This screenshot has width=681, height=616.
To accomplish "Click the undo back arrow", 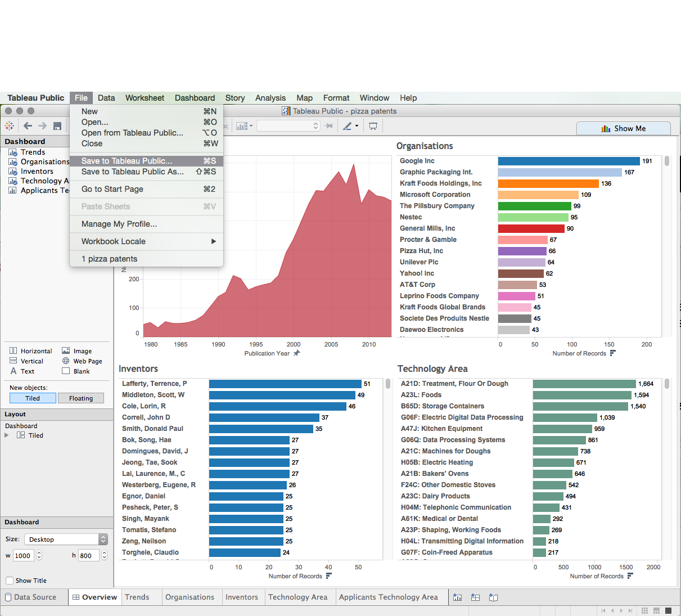I will [x=28, y=126].
